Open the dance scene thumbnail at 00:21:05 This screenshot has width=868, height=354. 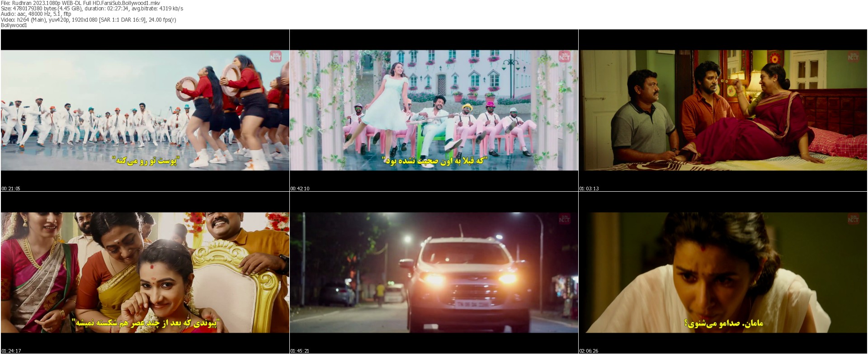tap(145, 110)
